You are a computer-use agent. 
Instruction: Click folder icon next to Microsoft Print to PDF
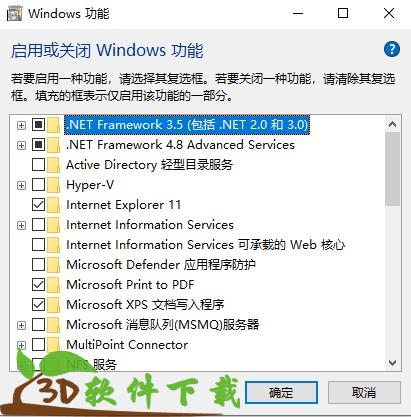[53, 285]
